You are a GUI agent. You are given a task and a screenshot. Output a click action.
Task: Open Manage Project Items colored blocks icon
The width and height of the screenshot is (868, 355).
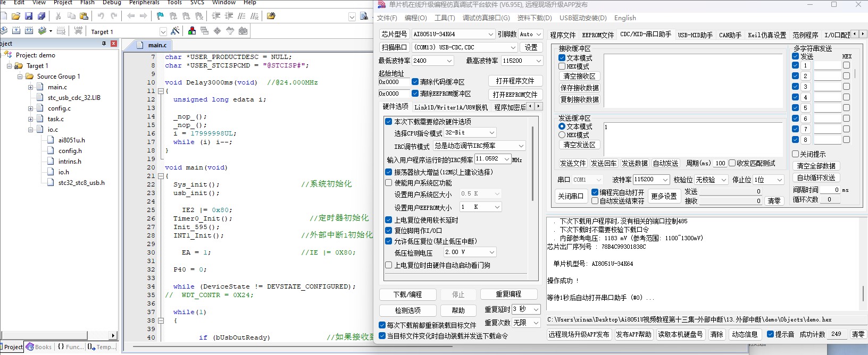192,31
